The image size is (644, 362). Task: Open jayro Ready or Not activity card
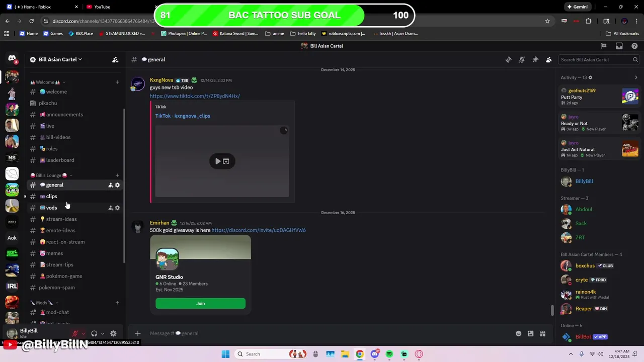[600, 123]
